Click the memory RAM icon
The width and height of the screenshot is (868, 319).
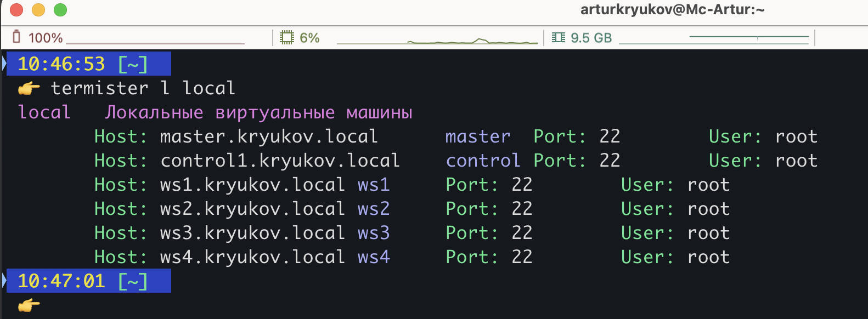(558, 37)
